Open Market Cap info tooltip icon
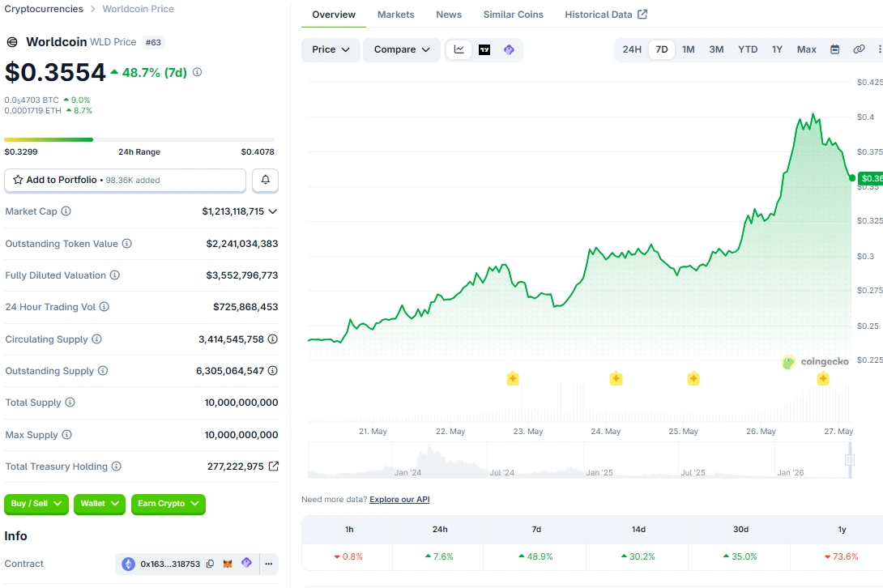 [66, 211]
